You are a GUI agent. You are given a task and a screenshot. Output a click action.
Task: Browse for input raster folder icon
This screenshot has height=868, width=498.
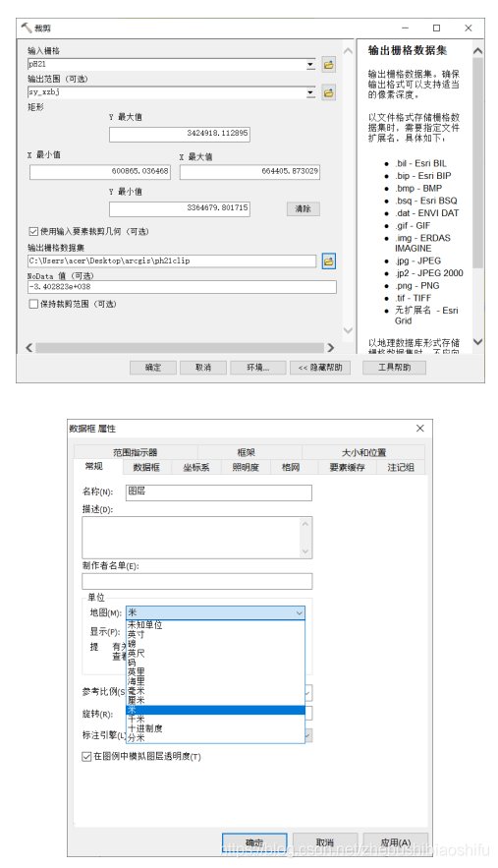(329, 65)
